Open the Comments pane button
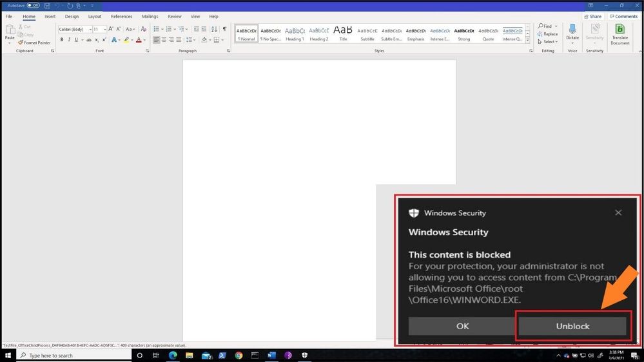 [x=623, y=16]
